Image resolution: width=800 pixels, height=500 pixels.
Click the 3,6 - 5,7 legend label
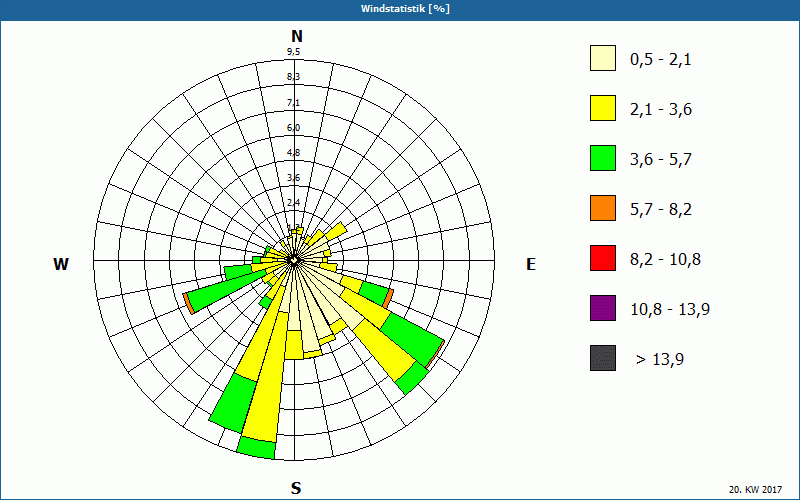tap(661, 160)
